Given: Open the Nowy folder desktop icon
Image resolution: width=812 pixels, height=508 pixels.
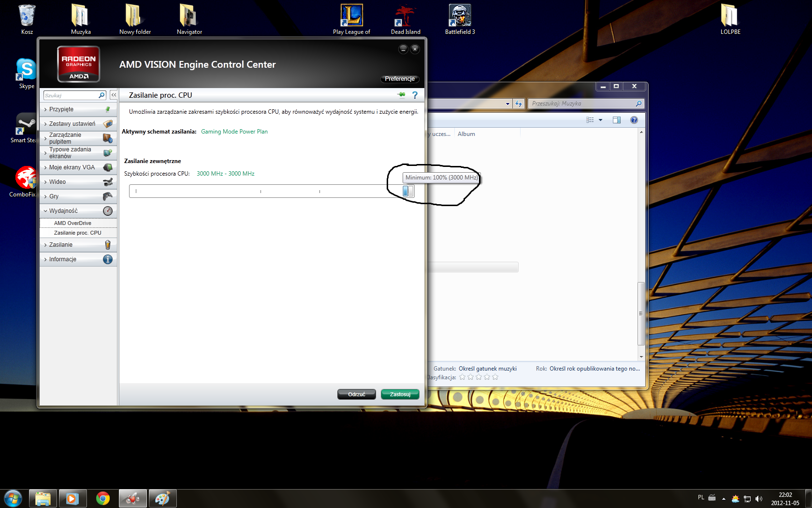Looking at the screenshot, I should 135,19.
